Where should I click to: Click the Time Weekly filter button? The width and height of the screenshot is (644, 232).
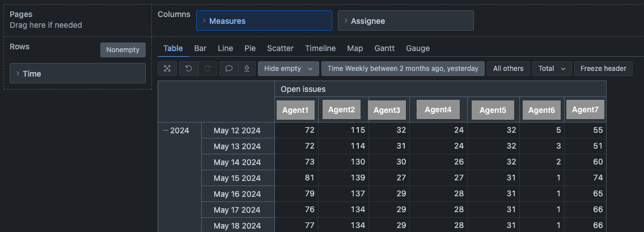[403, 69]
